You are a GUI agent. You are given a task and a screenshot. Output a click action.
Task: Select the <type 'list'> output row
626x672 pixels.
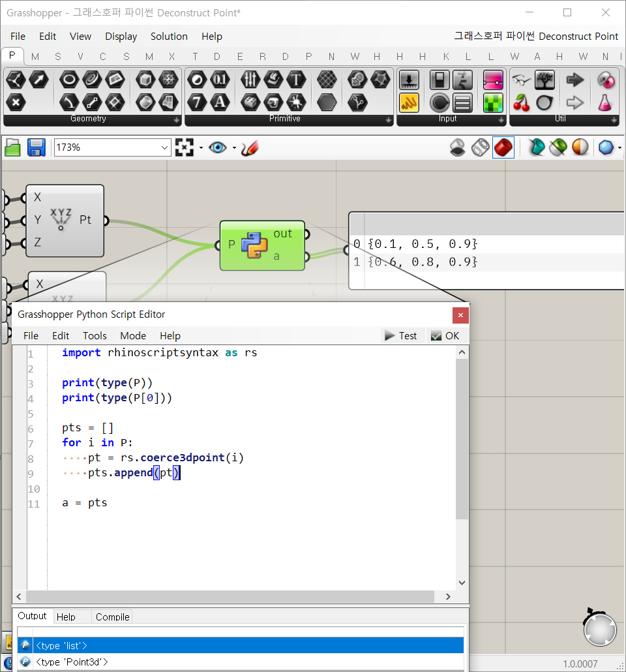click(241, 645)
